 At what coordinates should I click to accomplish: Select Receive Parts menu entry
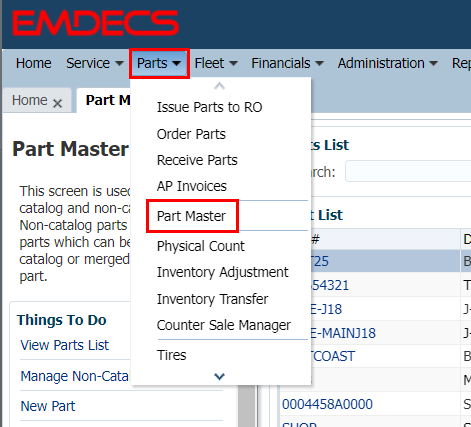(x=197, y=160)
